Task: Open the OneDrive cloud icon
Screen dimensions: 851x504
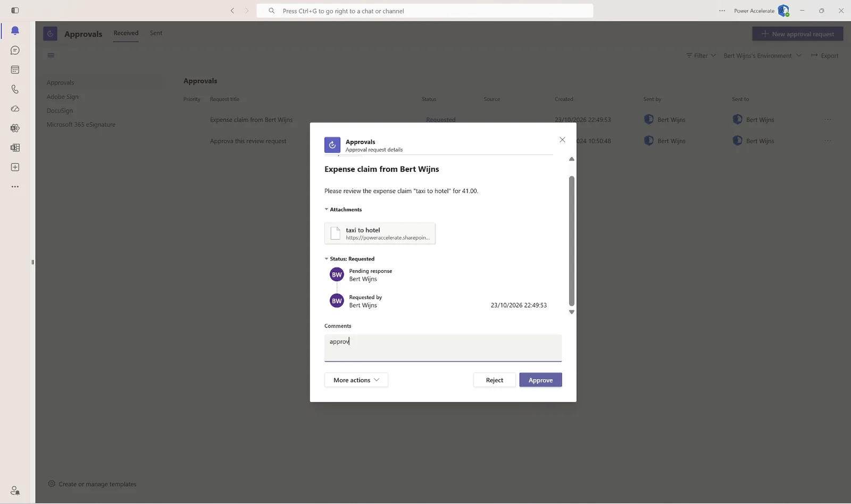Action: (15, 108)
